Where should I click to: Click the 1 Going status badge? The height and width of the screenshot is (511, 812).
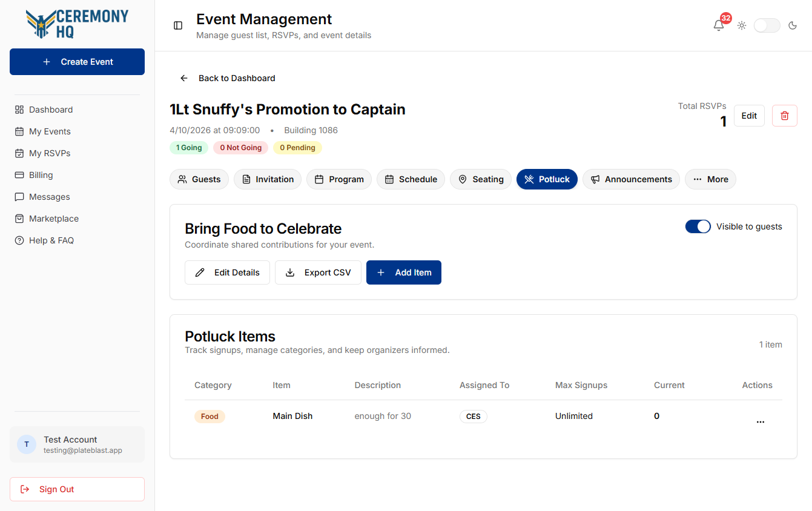click(x=189, y=148)
